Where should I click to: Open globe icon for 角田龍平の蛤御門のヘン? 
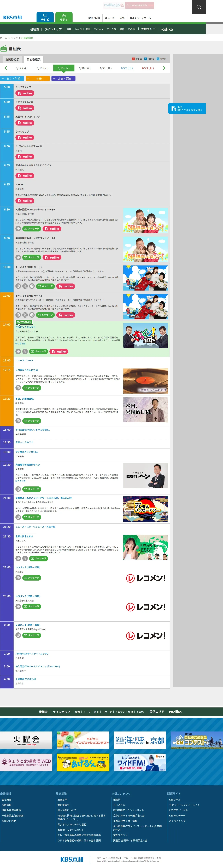coord(18,489)
